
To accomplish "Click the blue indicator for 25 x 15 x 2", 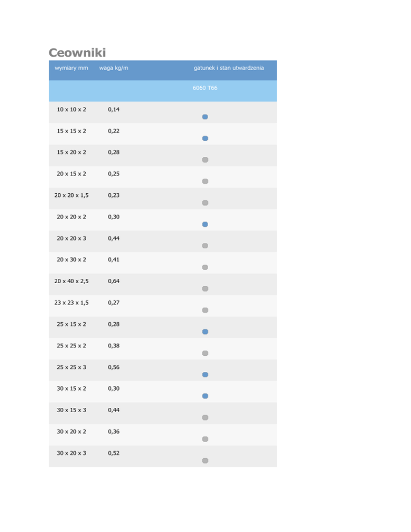I will point(205,332).
